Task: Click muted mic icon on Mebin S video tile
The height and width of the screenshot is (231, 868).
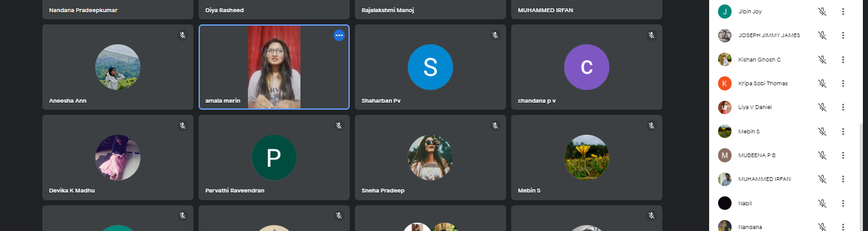Action: 651,126
